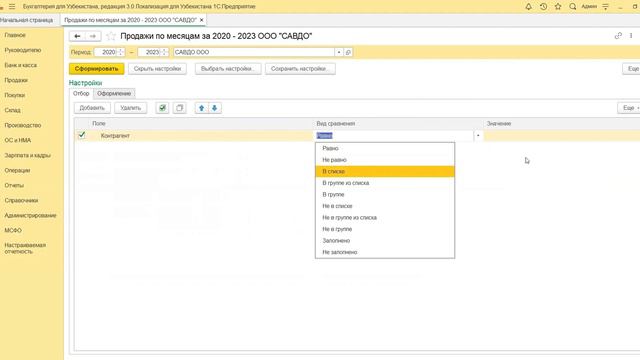
Task: Move filter row down arrow
Action: pos(215,108)
